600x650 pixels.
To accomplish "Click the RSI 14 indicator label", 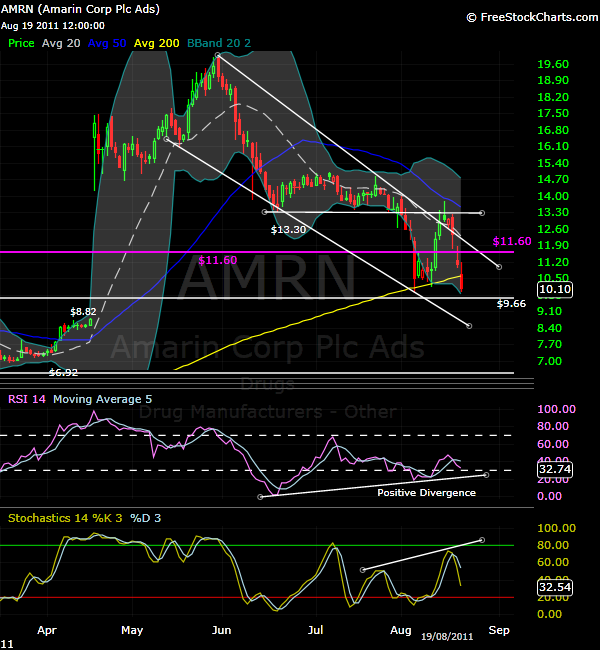I will click(x=27, y=399).
